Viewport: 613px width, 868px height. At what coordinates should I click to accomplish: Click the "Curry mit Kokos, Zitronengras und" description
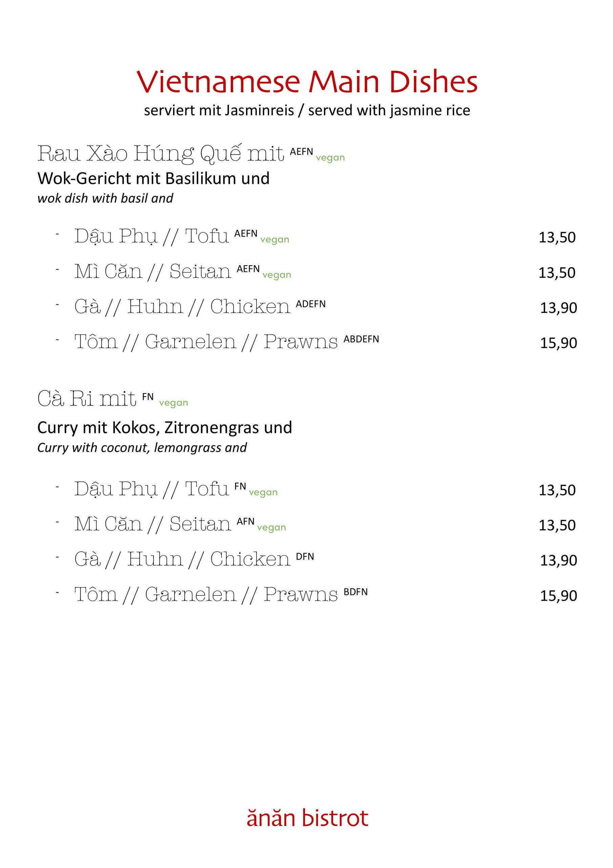[164, 428]
